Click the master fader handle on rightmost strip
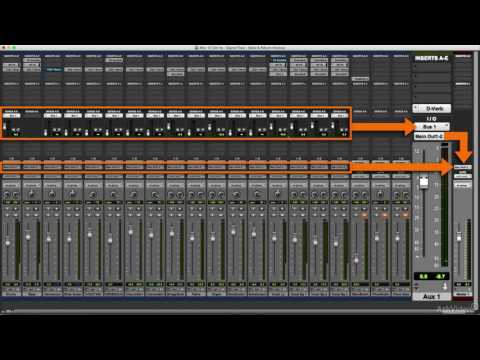Viewport: 480px width, 360px height. (459, 237)
